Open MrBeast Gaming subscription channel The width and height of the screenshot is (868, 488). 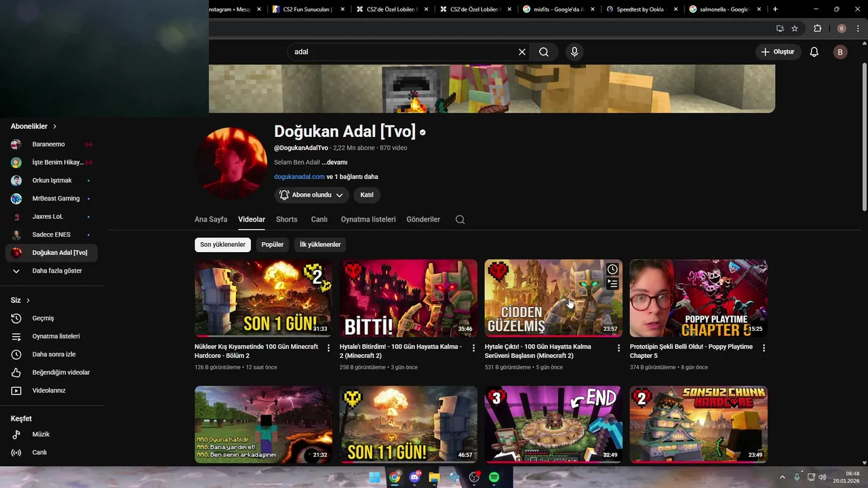pyautogui.click(x=52, y=199)
